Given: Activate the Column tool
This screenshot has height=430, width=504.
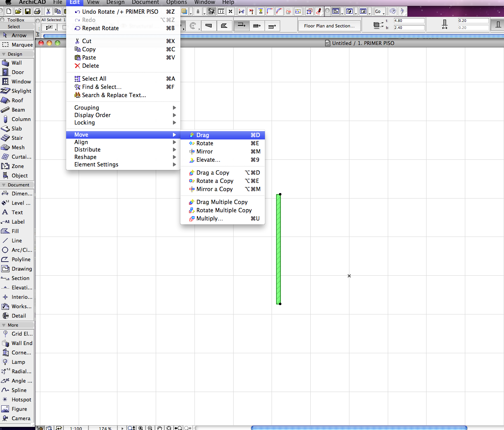Looking at the screenshot, I should (17, 119).
